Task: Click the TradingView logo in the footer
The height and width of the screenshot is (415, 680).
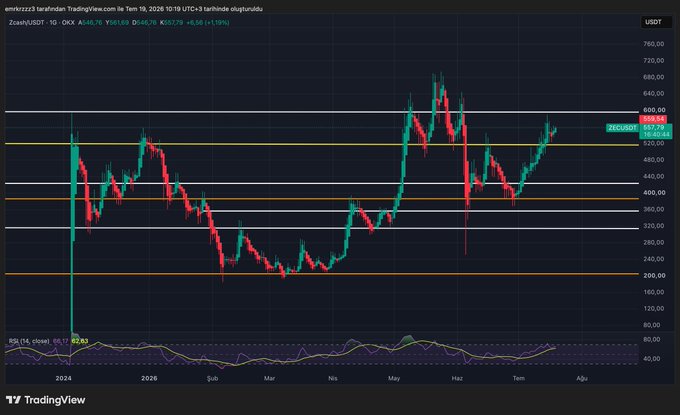Action: tap(46, 400)
